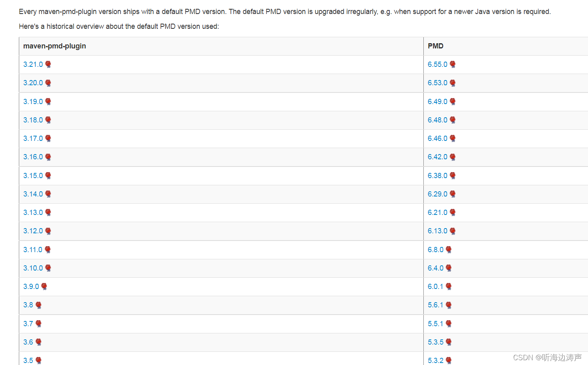The image size is (588, 365).
Task: Open the maven-pmd-plugin 3.13.0 link
Action: (33, 213)
